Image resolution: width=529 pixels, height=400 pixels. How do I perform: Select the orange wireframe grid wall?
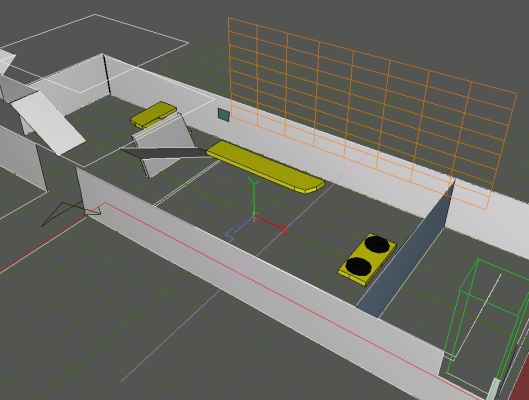[372, 113]
